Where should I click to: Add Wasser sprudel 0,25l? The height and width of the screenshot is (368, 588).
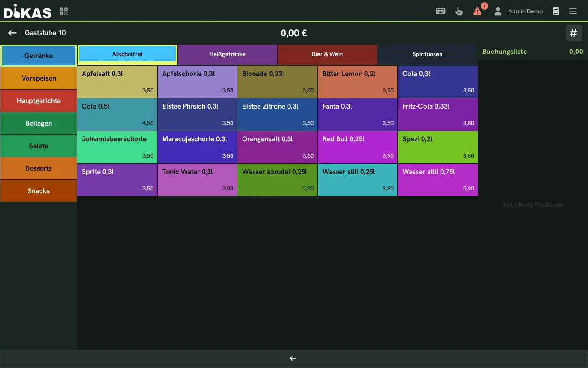(x=277, y=180)
